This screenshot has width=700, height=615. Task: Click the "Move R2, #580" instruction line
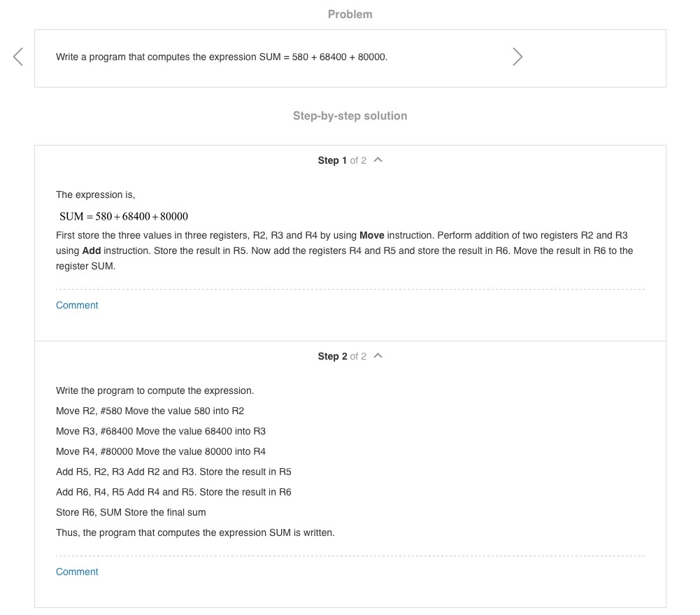[150, 411]
